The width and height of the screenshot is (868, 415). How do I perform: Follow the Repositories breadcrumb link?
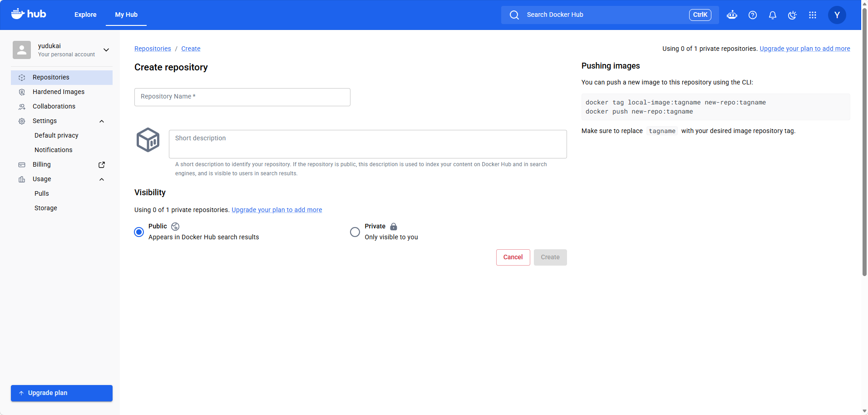coord(153,49)
